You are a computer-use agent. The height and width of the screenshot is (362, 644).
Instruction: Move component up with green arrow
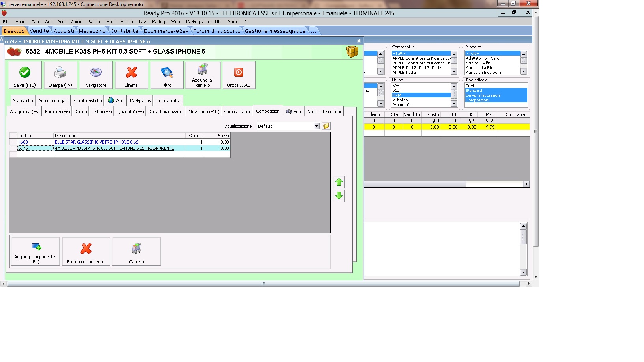339,182
